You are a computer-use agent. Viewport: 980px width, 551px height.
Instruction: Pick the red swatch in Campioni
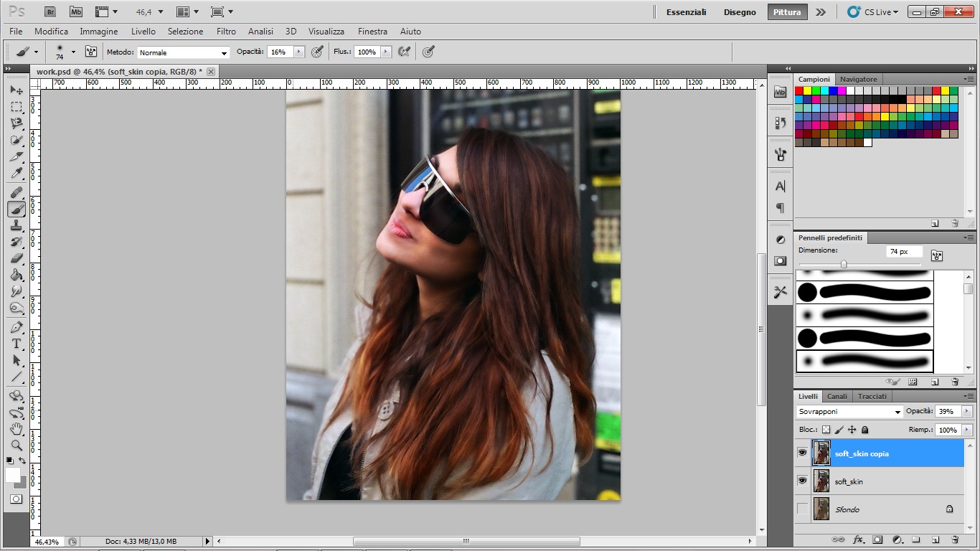(x=799, y=91)
